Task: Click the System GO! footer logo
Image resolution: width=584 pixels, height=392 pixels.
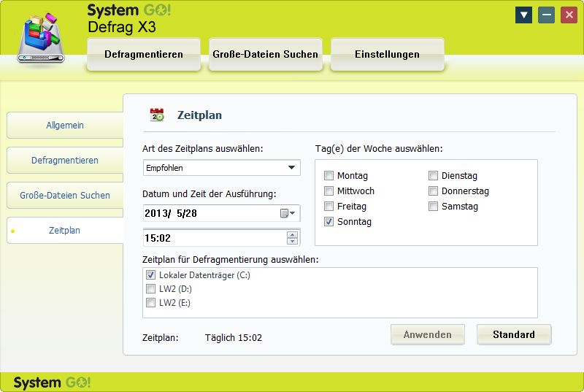Action: (x=52, y=383)
